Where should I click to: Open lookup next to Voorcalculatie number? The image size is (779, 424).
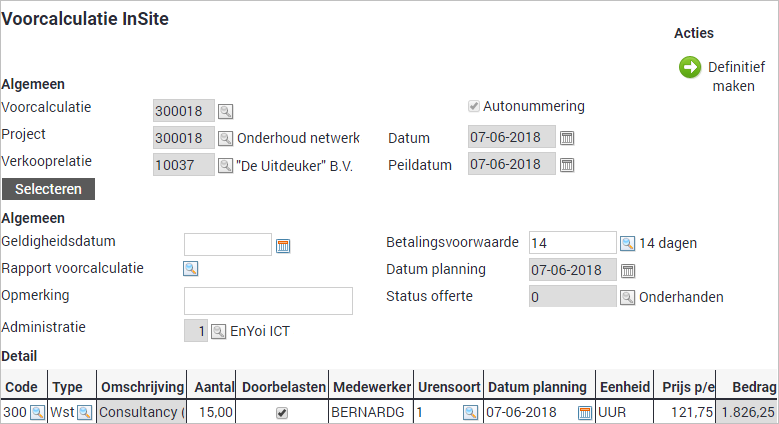225,111
